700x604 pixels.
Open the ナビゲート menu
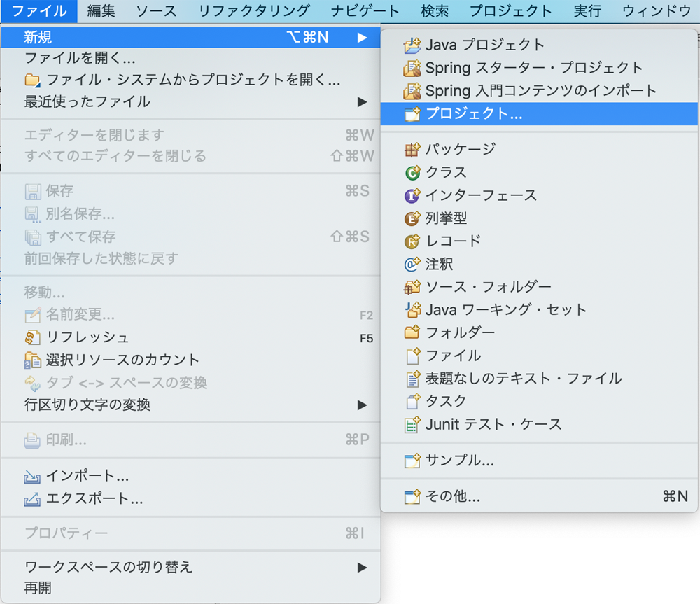[x=365, y=11]
